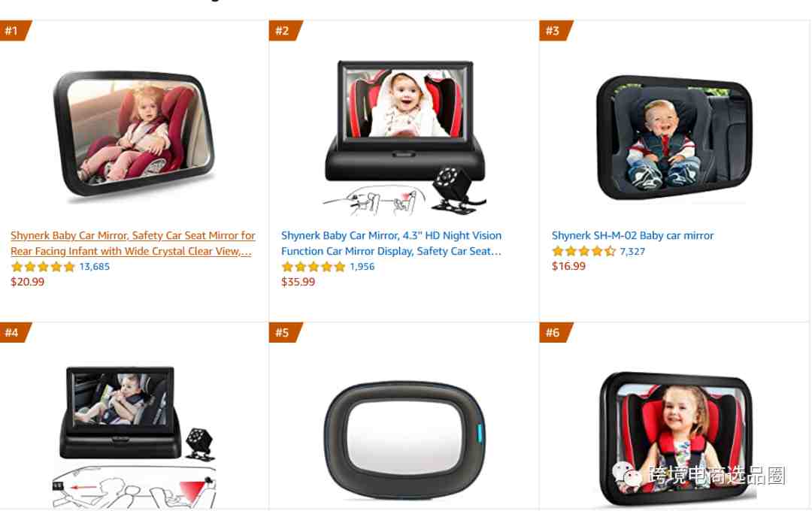The height and width of the screenshot is (511, 812).
Task: Click the #5 rank badge
Action: pyautogui.click(x=286, y=332)
